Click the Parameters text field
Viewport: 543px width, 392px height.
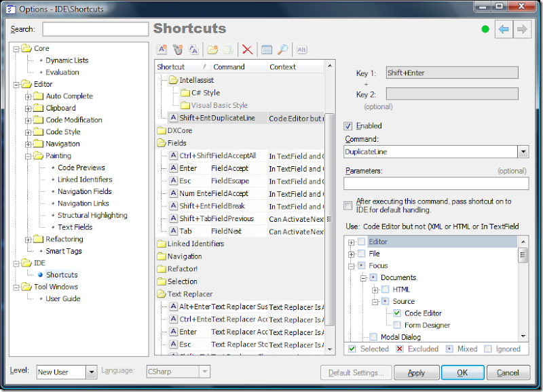point(436,183)
